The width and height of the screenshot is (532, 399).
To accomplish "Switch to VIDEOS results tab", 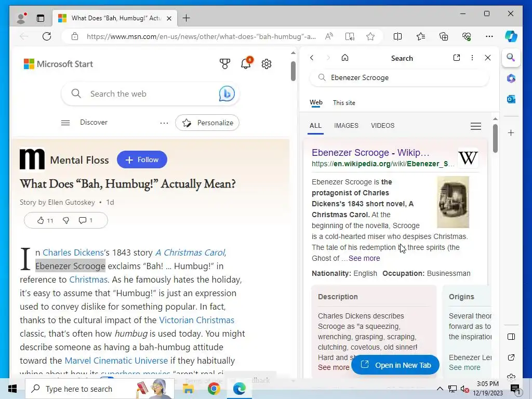I will 383,126.
